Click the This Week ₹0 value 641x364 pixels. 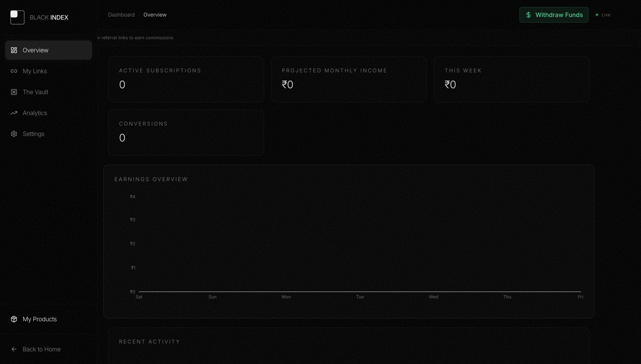[x=450, y=85]
